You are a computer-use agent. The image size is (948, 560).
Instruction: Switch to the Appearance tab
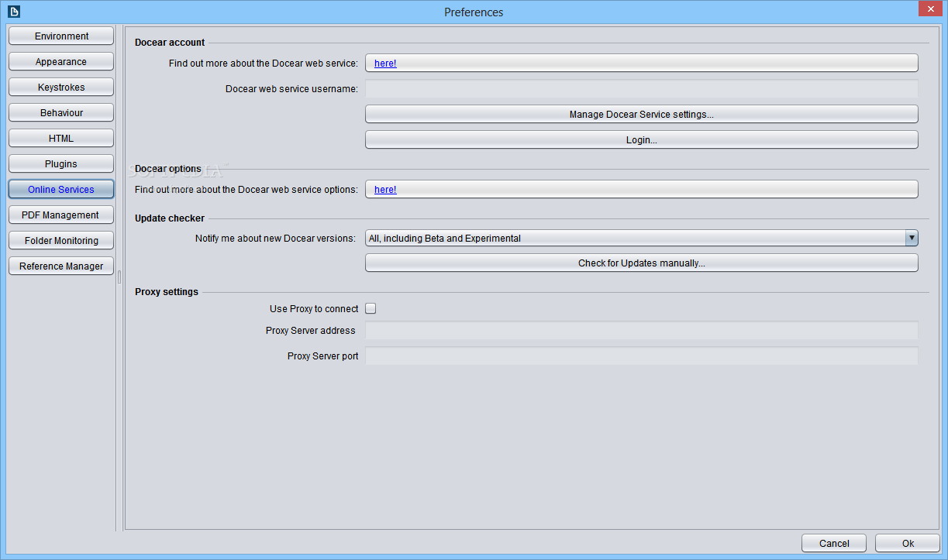61,62
